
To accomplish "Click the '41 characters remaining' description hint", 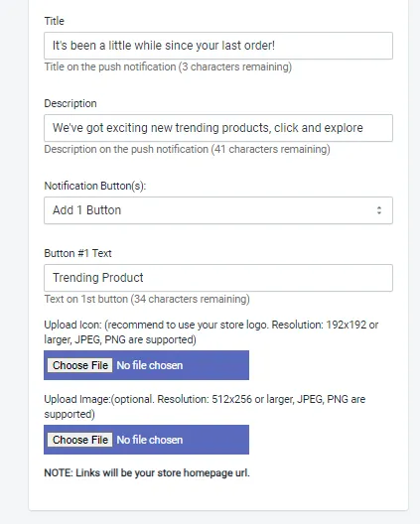I will 187,149.
